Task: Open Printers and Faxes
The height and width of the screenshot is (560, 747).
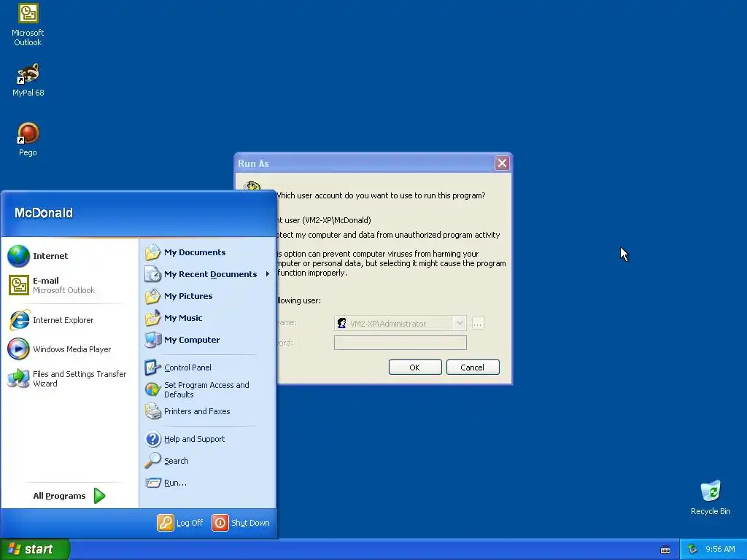Action: [208, 411]
